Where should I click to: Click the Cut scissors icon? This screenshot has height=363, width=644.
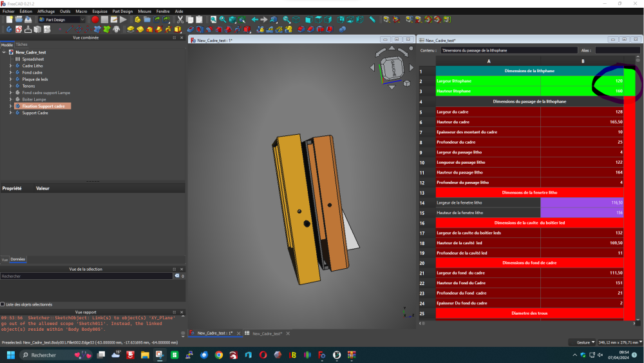pyautogui.click(x=181, y=20)
